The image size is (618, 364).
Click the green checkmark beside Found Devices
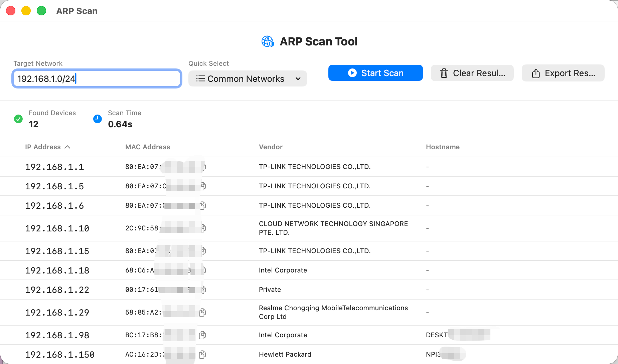pyautogui.click(x=18, y=119)
